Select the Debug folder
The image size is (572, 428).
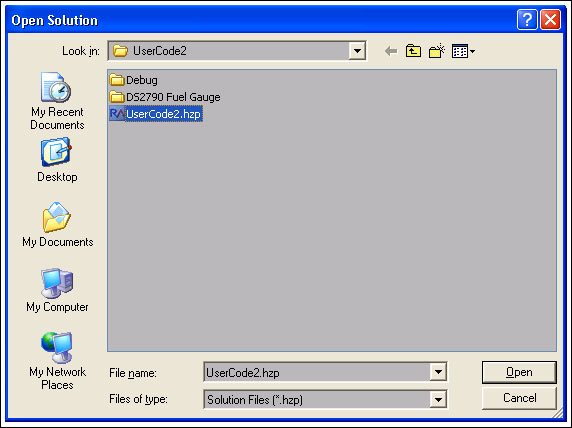pyautogui.click(x=134, y=80)
